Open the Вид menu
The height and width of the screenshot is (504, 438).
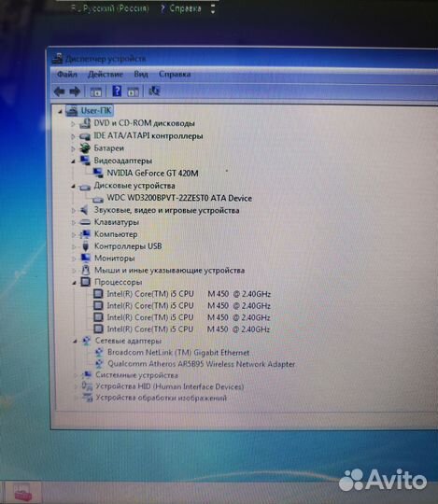pyautogui.click(x=141, y=75)
